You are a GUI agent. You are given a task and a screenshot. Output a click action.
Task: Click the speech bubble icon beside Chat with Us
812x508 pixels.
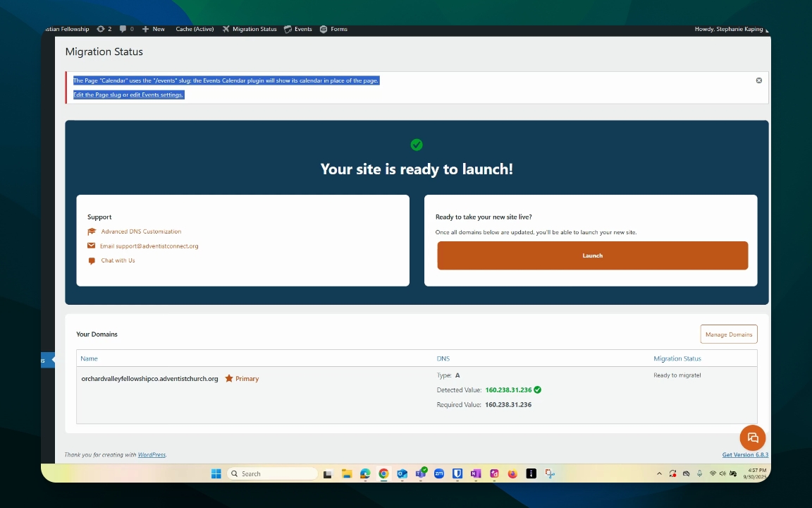pos(92,261)
